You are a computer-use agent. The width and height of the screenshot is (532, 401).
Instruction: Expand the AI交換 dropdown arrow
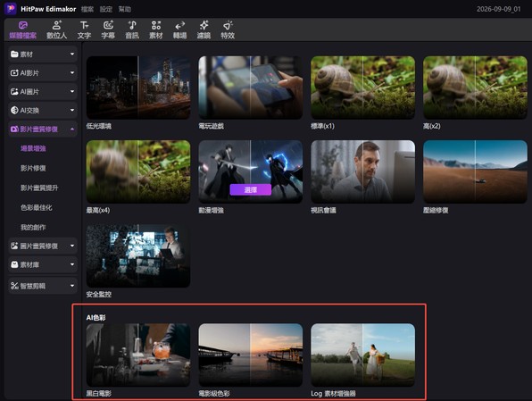point(72,110)
